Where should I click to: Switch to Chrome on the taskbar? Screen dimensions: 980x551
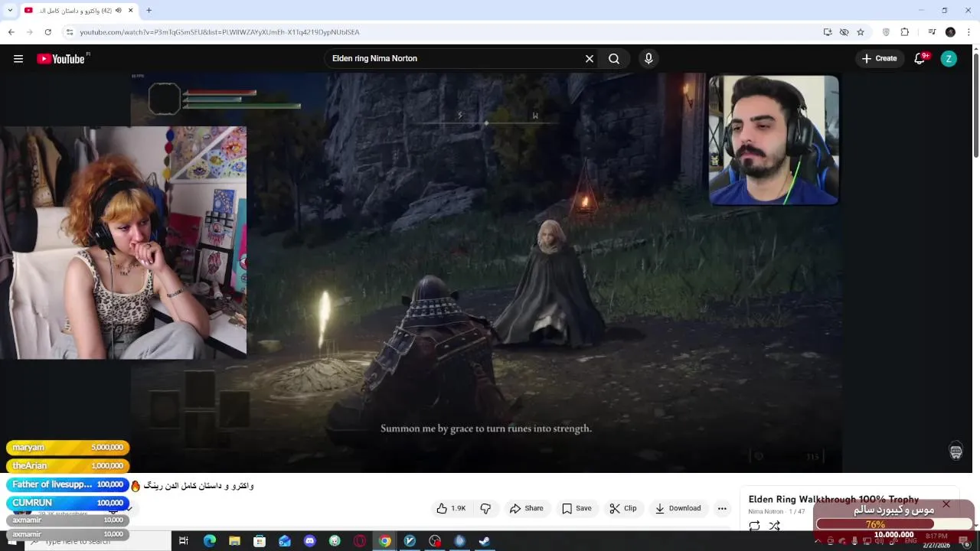384,541
